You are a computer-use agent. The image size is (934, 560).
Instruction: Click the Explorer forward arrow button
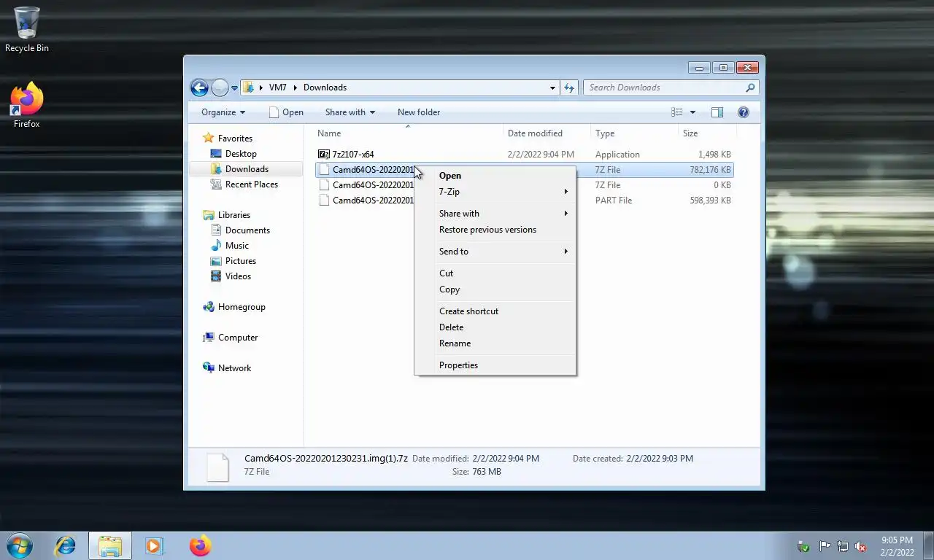coord(220,87)
